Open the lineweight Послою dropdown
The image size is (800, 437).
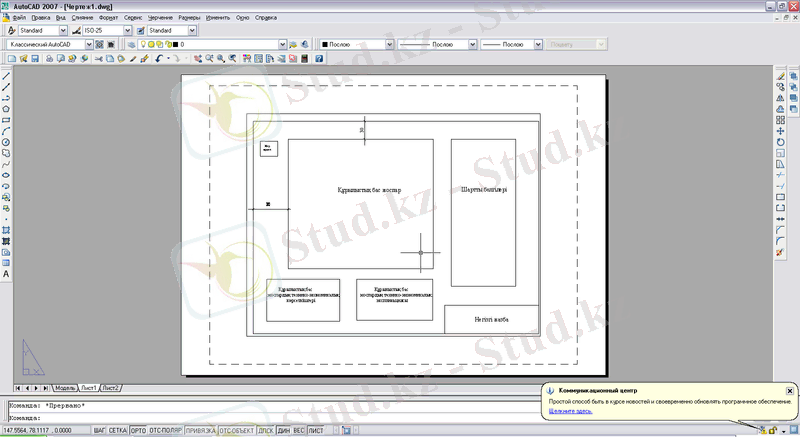pyautogui.click(x=538, y=44)
